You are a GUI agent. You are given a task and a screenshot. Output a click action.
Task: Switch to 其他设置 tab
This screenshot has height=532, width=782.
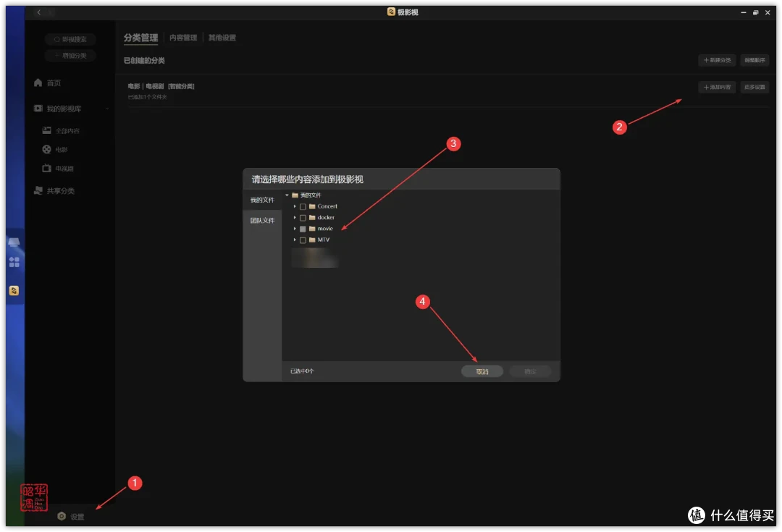(x=222, y=38)
